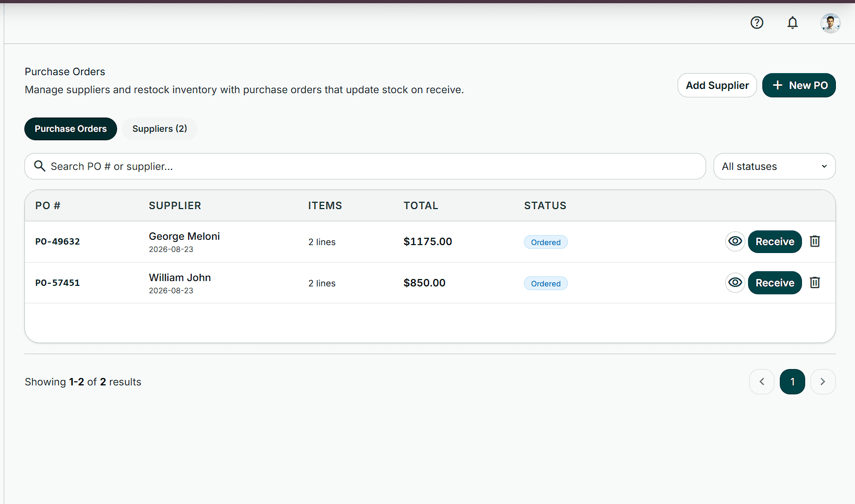Image resolution: width=855 pixels, height=504 pixels.
Task: Click Ordered status badge for PO-57451
Action: point(546,283)
